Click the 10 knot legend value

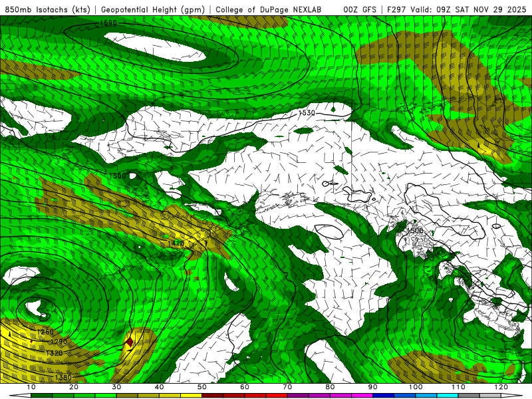[x=31, y=387]
